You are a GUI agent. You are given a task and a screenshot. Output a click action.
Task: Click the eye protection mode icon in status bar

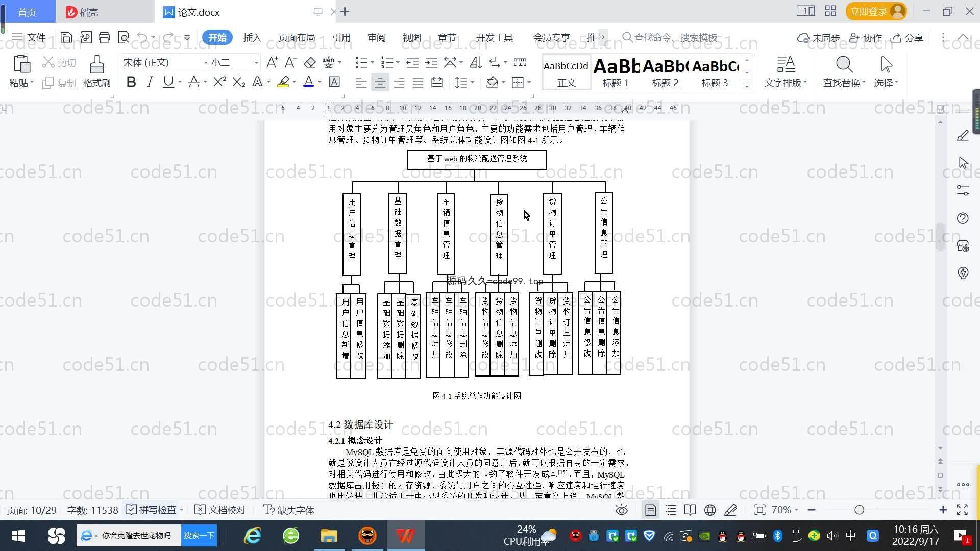[621, 510]
